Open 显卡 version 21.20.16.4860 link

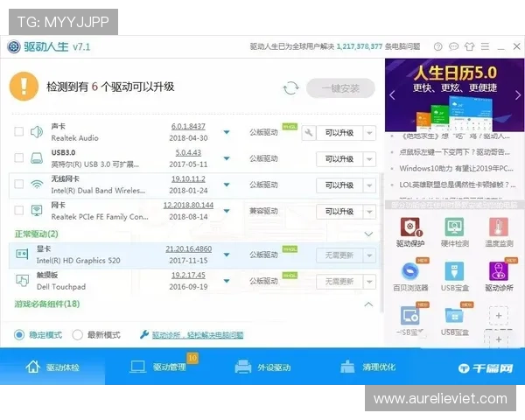(188, 248)
